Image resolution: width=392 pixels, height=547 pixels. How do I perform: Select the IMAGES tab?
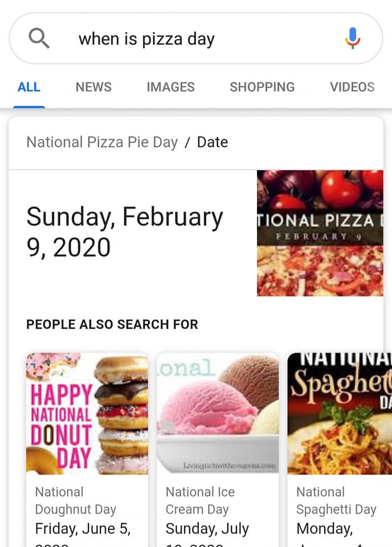tap(170, 87)
